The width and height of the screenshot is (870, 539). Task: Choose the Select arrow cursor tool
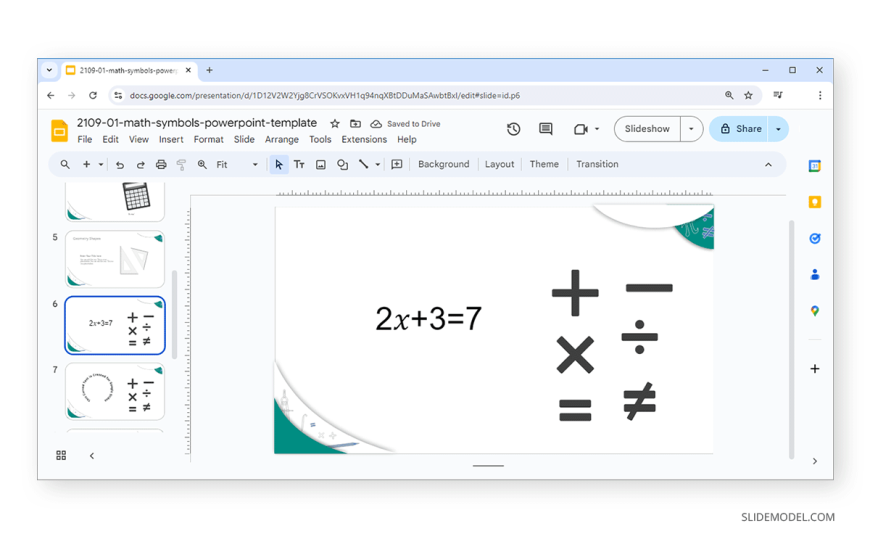tap(279, 164)
